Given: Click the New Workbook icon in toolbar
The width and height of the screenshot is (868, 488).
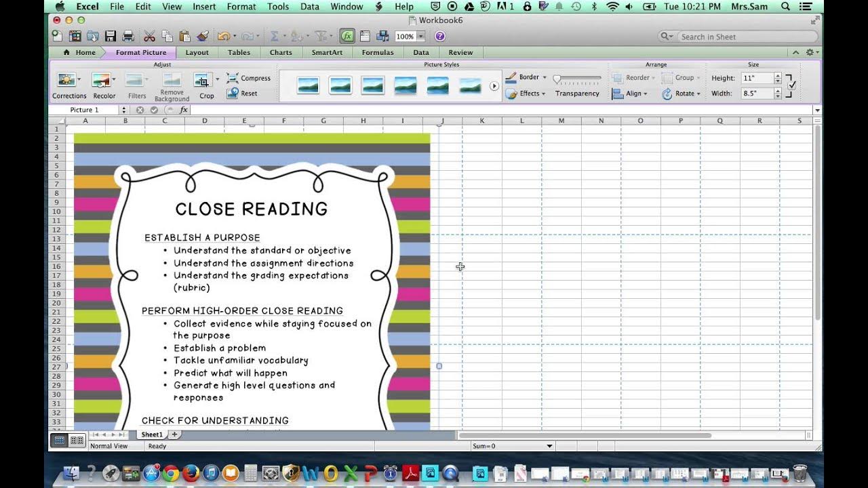Looking at the screenshot, I should click(57, 37).
